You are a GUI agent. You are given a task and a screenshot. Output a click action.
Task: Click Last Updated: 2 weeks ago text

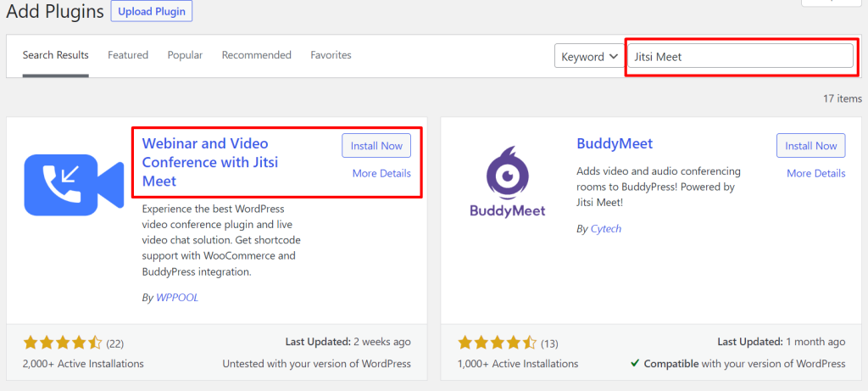(x=348, y=342)
